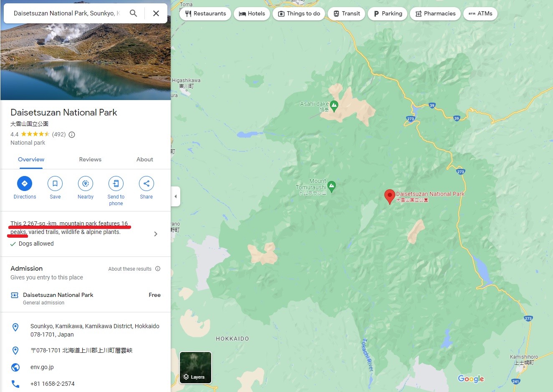Click the red Daisetsuzan National Park map pin

tap(389, 196)
